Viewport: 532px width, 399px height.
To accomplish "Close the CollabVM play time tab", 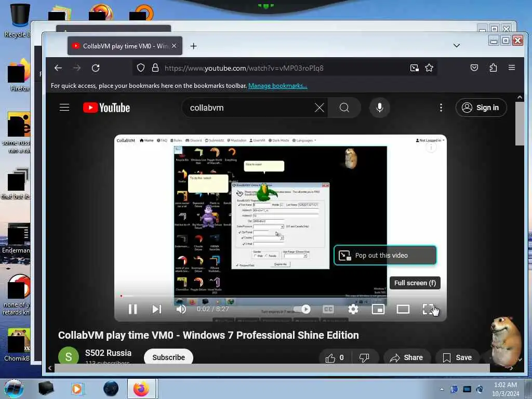I will click(174, 46).
